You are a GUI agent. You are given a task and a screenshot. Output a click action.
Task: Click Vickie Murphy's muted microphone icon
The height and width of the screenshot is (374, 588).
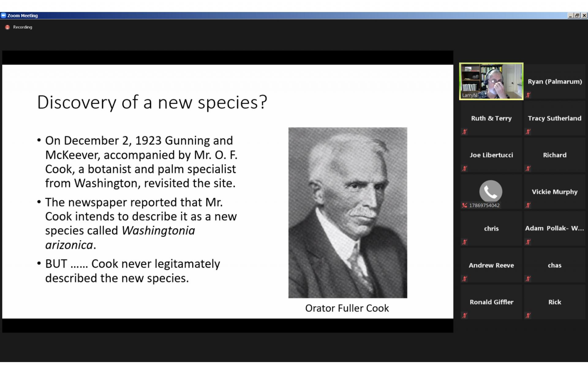click(528, 205)
